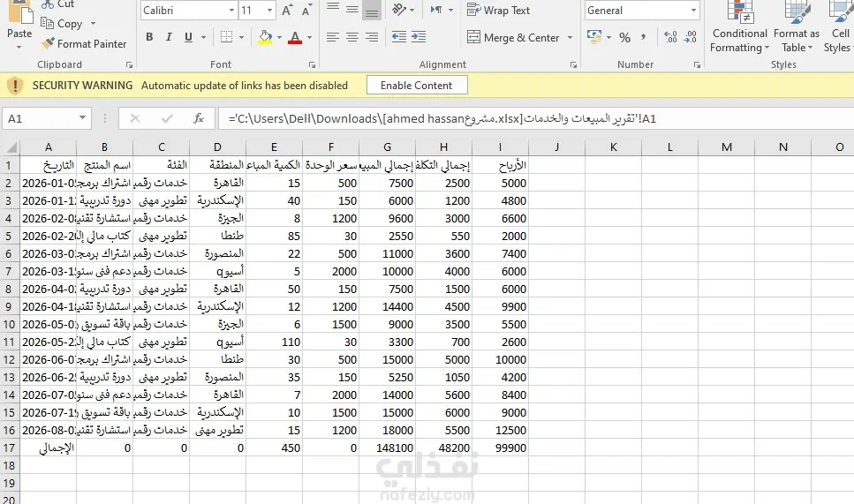Apply the Borders icon

pyautogui.click(x=226, y=37)
